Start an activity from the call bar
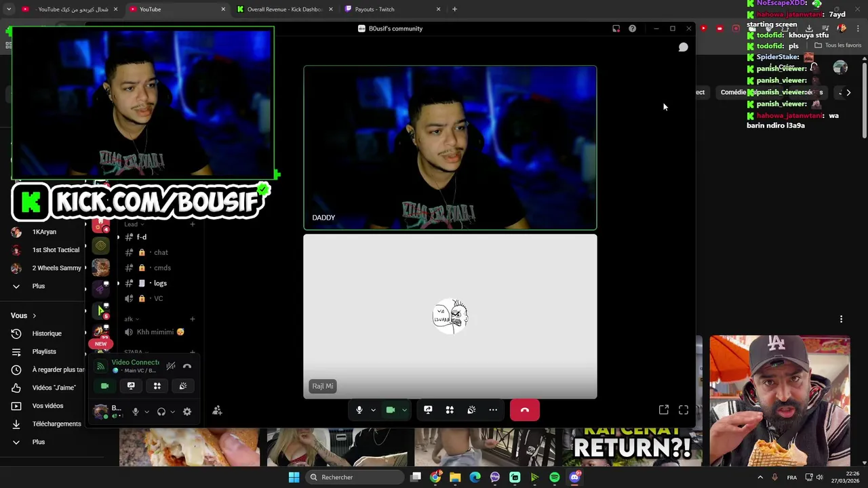This screenshot has height=488, width=868. (450, 410)
